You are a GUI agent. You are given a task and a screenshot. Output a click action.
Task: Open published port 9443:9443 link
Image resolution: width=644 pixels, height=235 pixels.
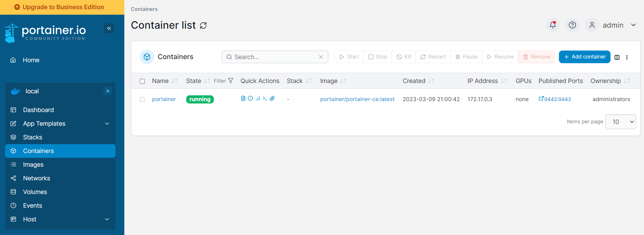555,99
